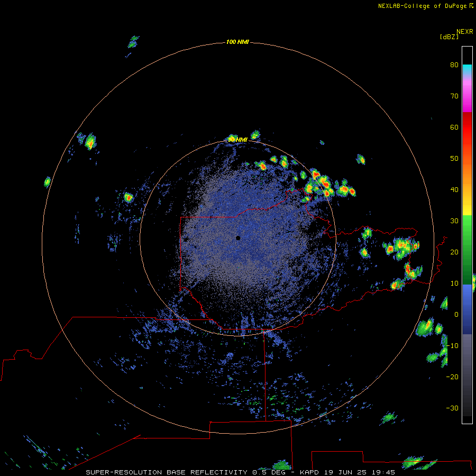Click the [dBZ] unit label
This screenshot has width=476, height=476.
pyautogui.click(x=449, y=36)
